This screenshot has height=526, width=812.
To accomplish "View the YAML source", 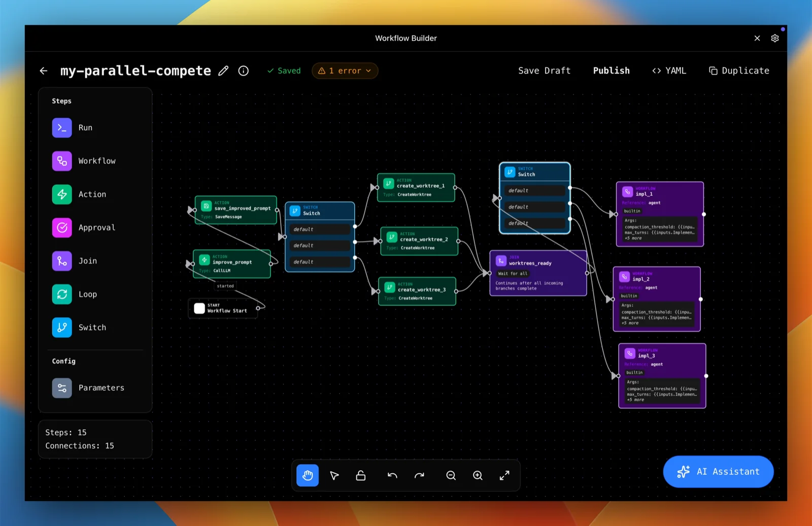I will point(669,71).
